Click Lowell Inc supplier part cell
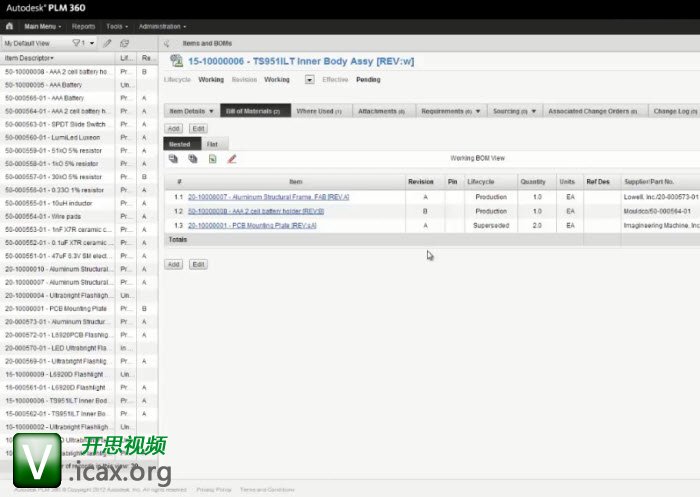Image resolution: width=700 pixels, height=497 pixels. (661, 197)
